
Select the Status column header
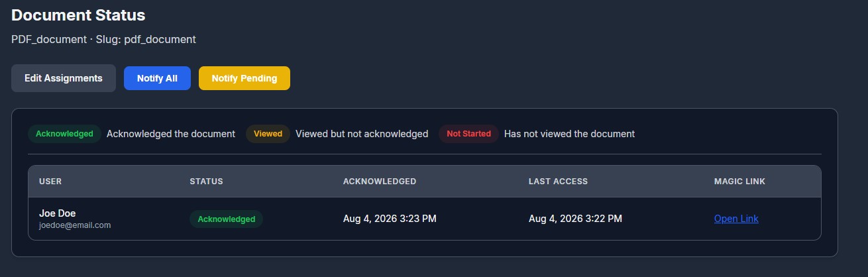click(206, 182)
